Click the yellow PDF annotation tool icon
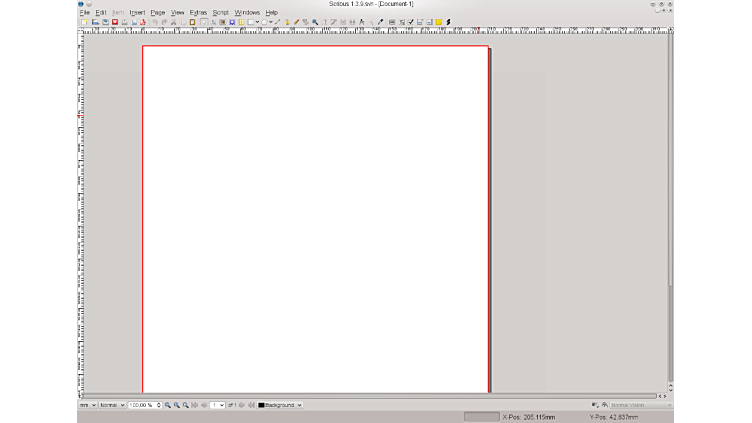Image resolution: width=752 pixels, height=423 pixels. [x=438, y=22]
